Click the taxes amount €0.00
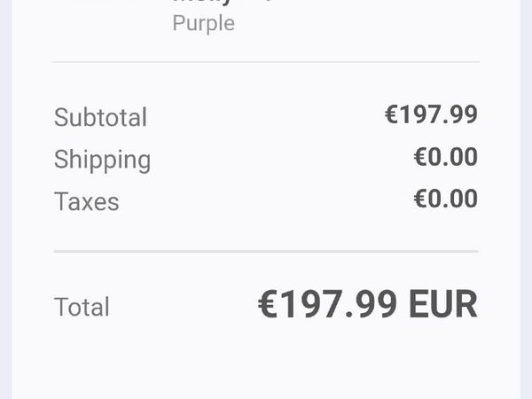This screenshot has height=399, width=532. (x=445, y=199)
